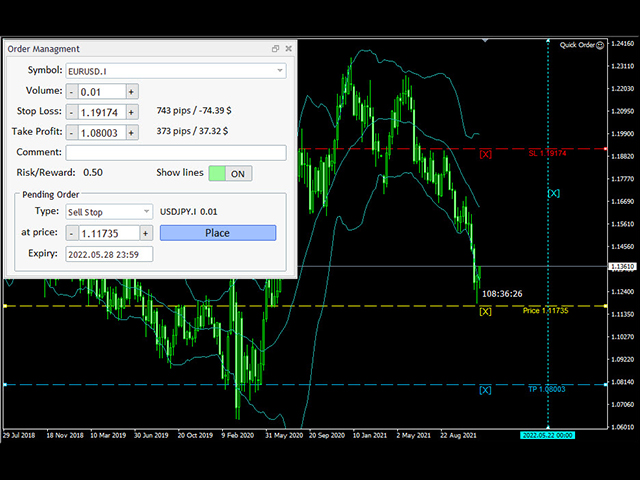Click the Quick Order smiley icon
640x480 pixels.
[601, 44]
